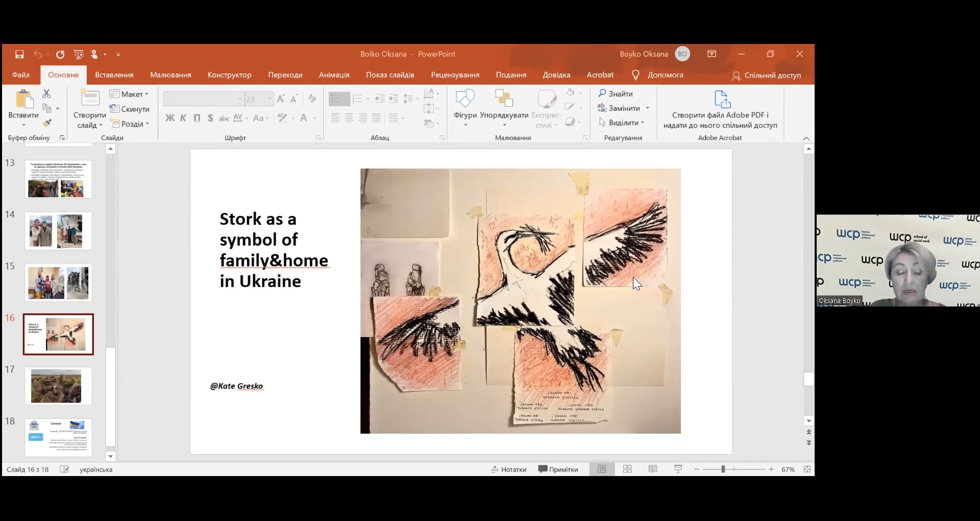The height and width of the screenshot is (521, 980).
Task: Increase list indent level icon
Action: pyautogui.click(x=394, y=99)
